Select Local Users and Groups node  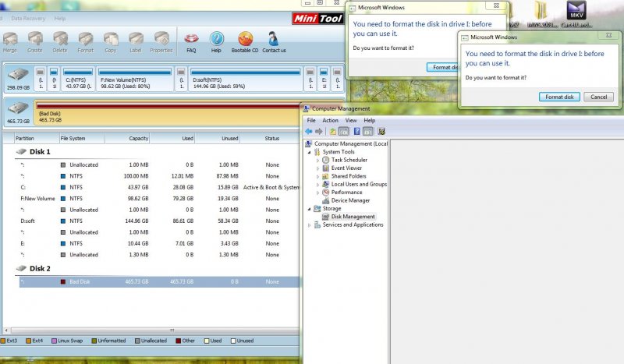pyautogui.click(x=359, y=184)
